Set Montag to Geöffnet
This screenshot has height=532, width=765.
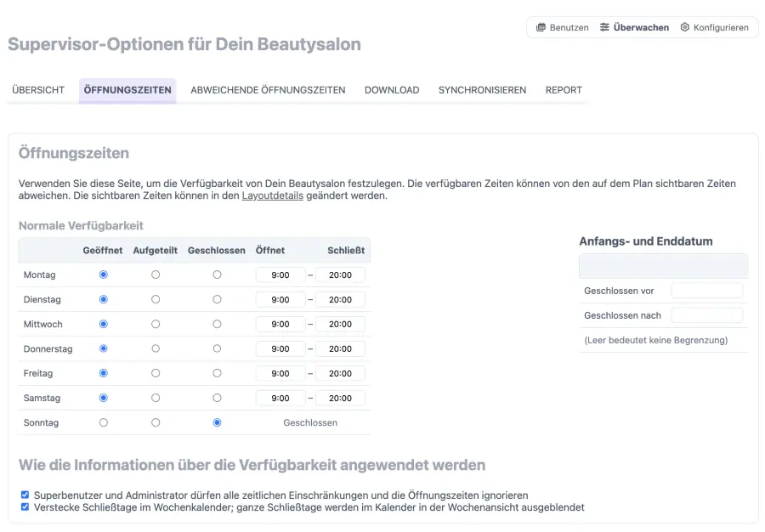click(103, 274)
